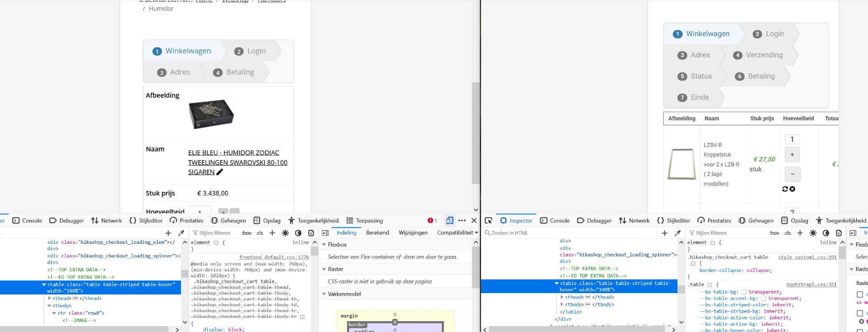Toggle :hov pseudo-class panel in right DevTools

774,233
